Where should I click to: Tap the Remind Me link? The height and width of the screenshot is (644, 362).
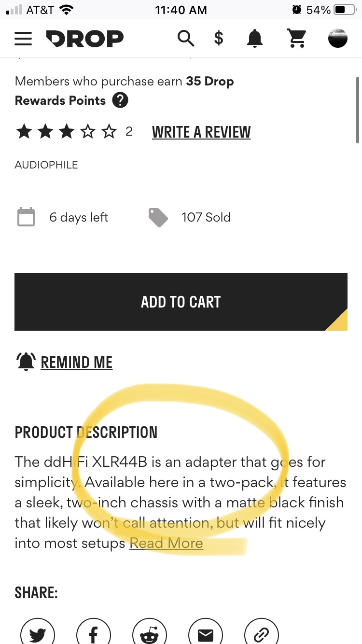pyautogui.click(x=76, y=362)
